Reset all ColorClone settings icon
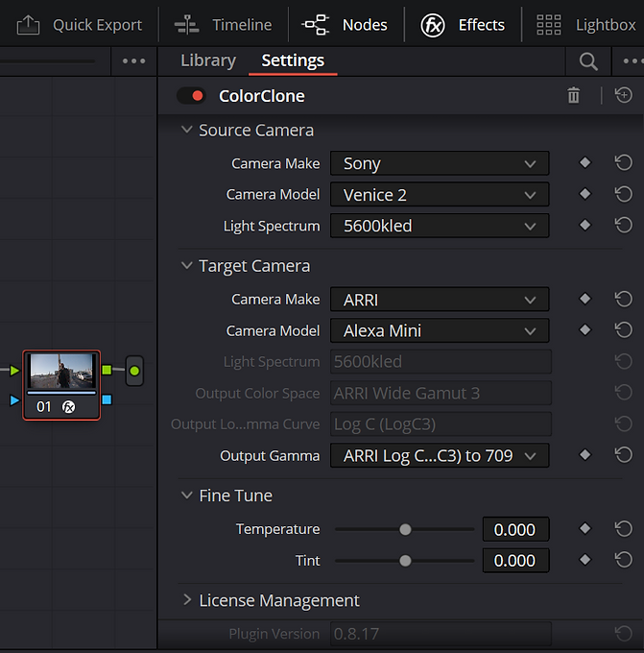644x653 pixels. tap(624, 95)
